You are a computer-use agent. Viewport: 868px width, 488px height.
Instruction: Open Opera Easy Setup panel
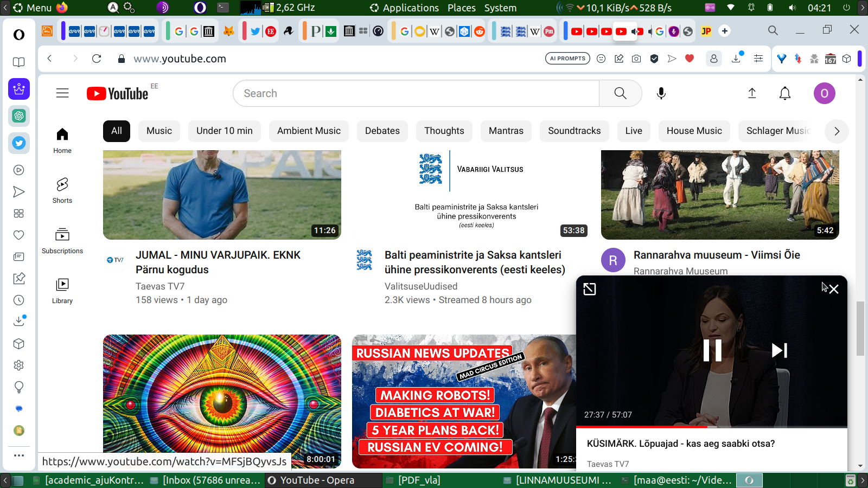pos(758,59)
